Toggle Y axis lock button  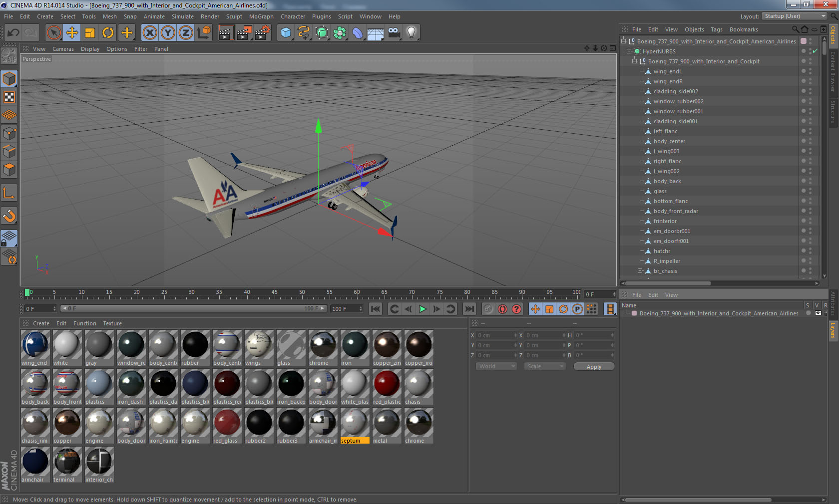(168, 33)
